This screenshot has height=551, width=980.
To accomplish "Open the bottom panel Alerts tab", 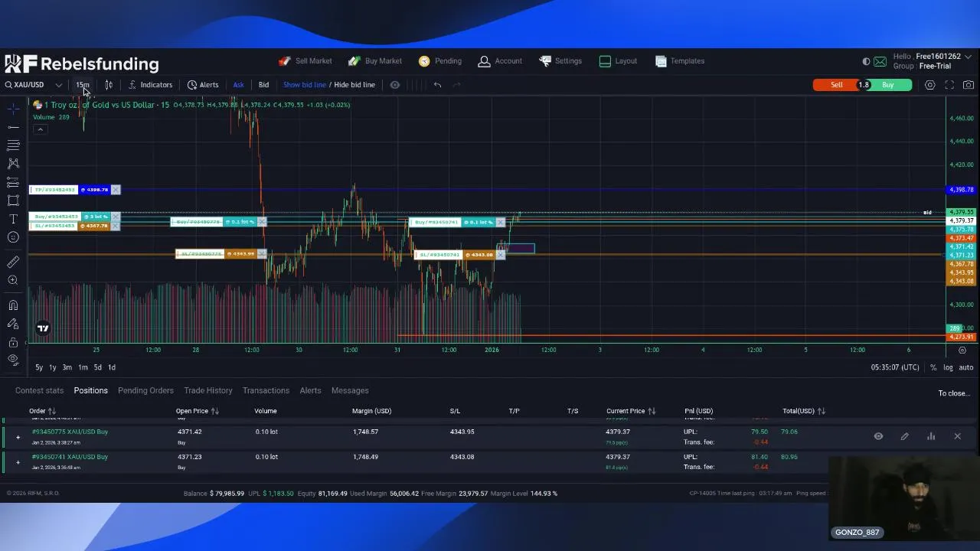I will tap(310, 390).
